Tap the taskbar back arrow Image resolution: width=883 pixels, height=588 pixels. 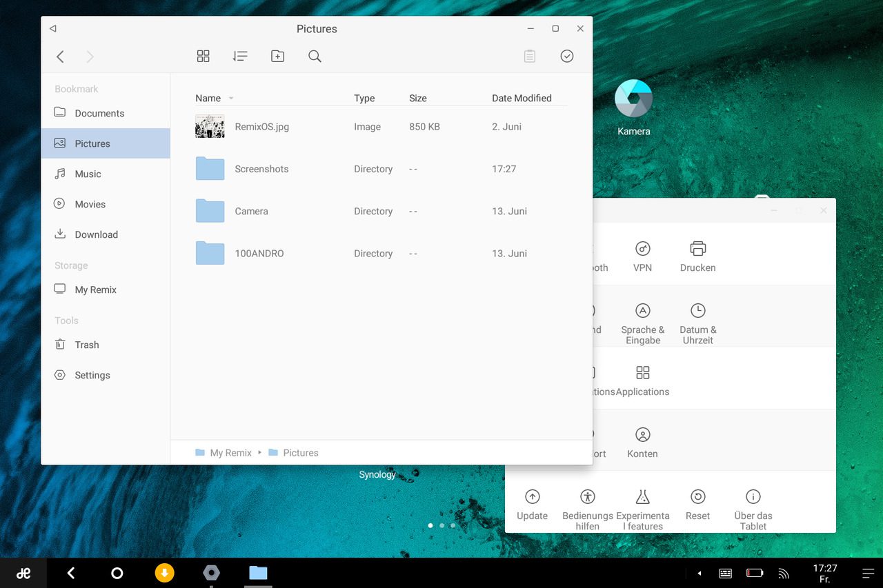(x=70, y=573)
